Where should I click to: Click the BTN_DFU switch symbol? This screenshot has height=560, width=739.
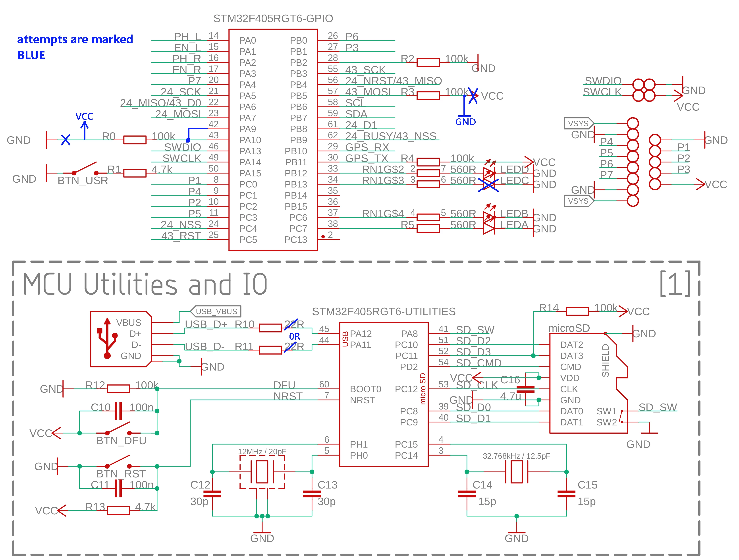118,428
